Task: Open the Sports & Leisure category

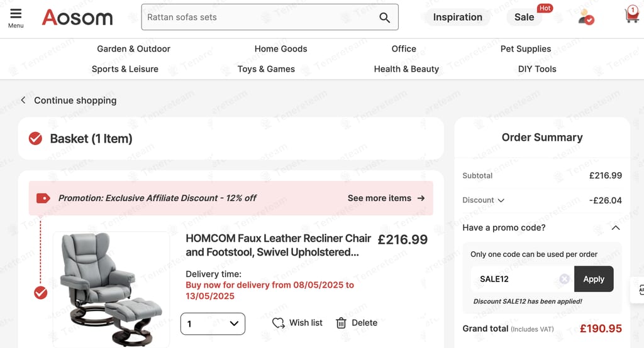Action: click(125, 69)
